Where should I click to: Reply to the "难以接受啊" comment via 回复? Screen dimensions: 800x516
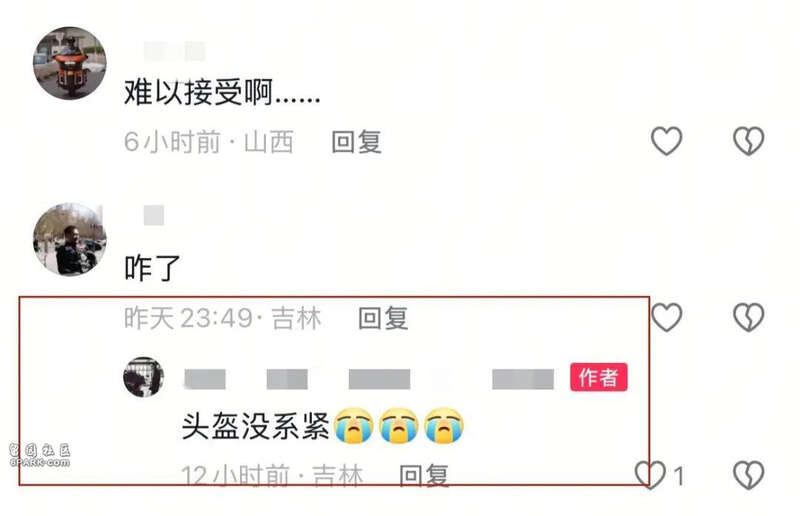click(x=356, y=141)
